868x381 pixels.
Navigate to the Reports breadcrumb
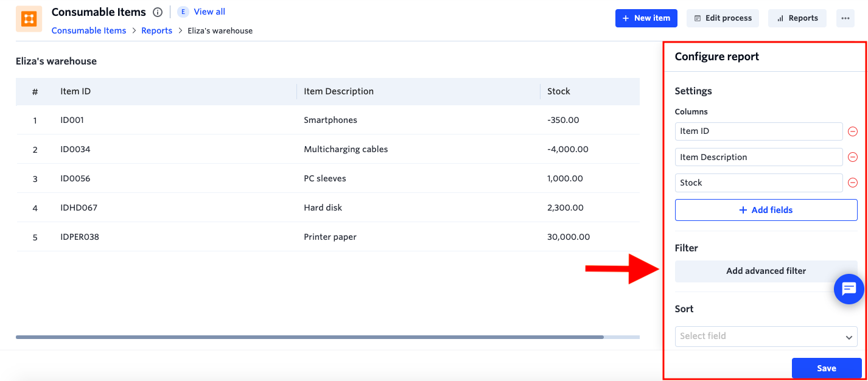pyautogui.click(x=157, y=30)
